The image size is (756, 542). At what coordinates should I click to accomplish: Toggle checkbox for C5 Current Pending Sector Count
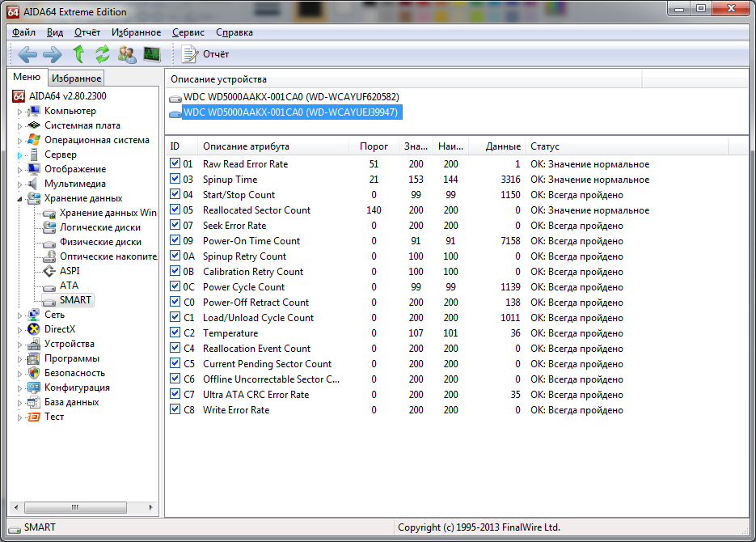click(x=175, y=363)
